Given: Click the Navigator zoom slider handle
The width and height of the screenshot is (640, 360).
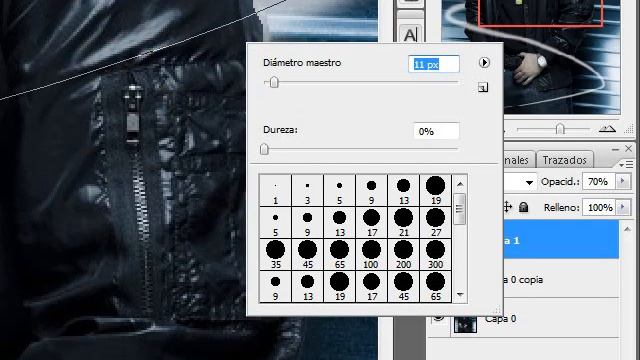Looking at the screenshot, I should (560, 129).
